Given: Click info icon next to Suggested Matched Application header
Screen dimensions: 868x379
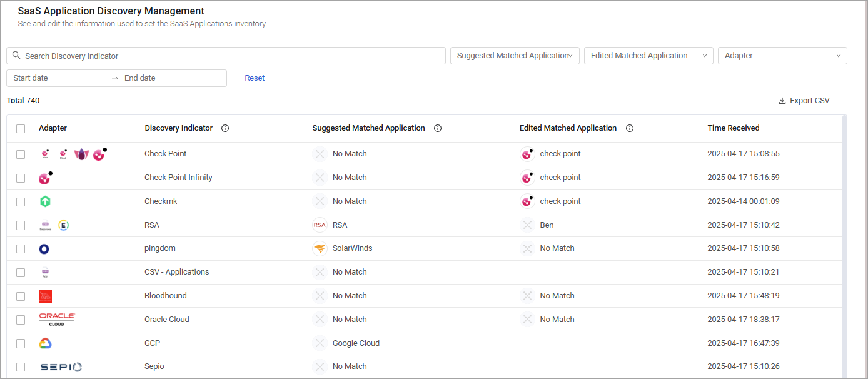Looking at the screenshot, I should [438, 128].
